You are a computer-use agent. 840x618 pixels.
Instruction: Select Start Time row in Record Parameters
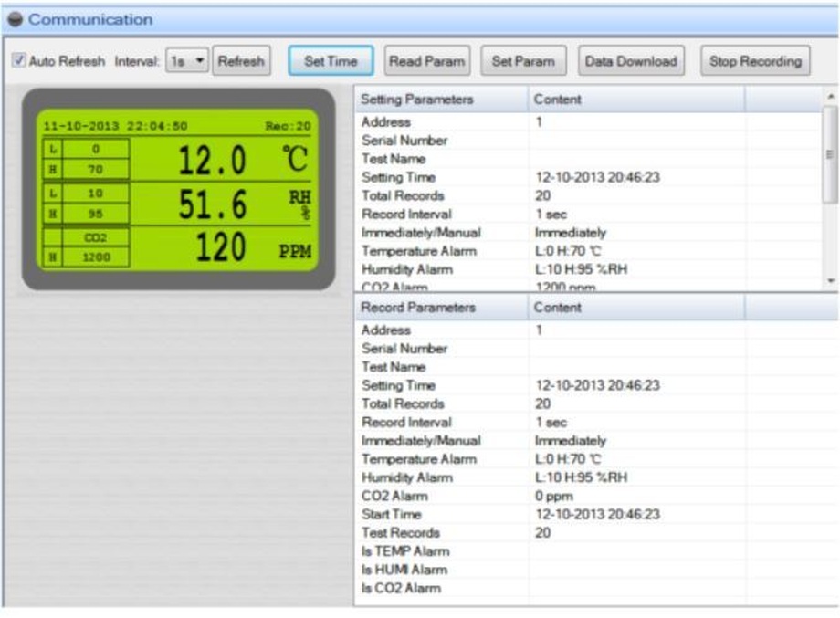(596, 514)
